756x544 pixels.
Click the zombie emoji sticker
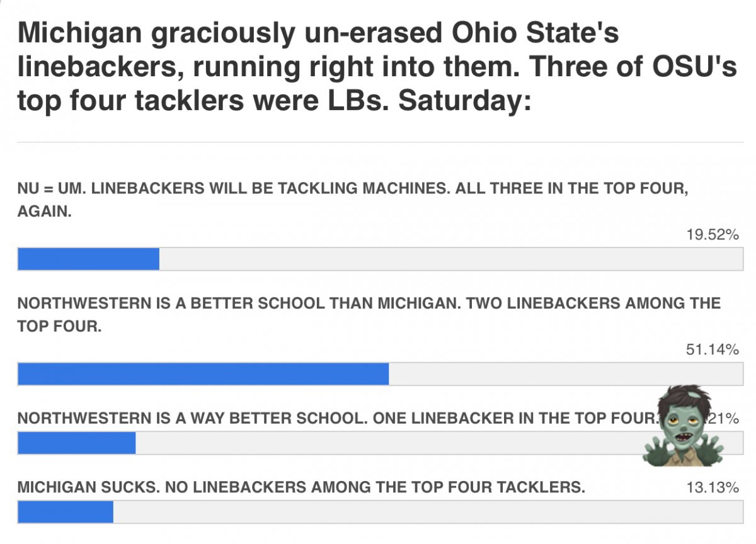click(x=683, y=427)
